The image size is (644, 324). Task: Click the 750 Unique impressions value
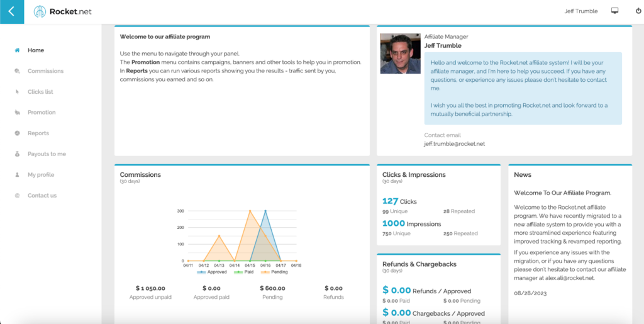[387, 233]
